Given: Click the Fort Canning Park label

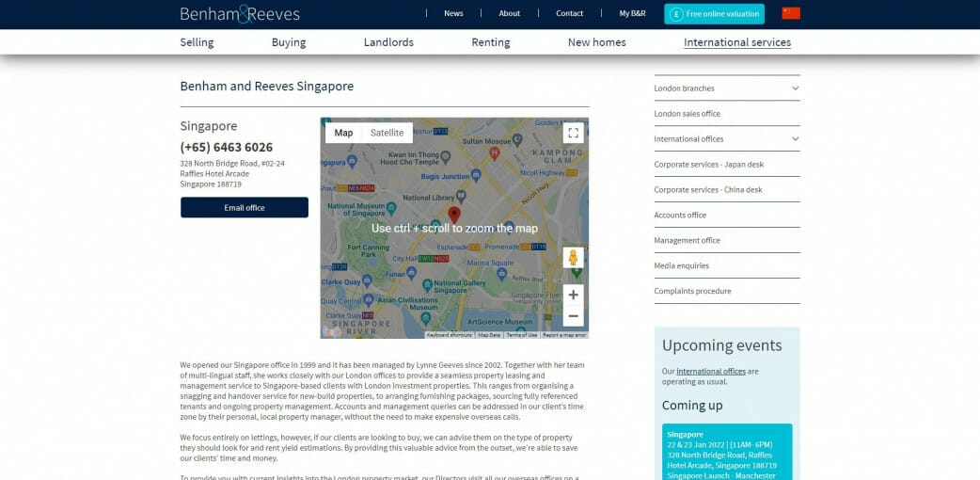Looking at the screenshot, I should [370, 251].
